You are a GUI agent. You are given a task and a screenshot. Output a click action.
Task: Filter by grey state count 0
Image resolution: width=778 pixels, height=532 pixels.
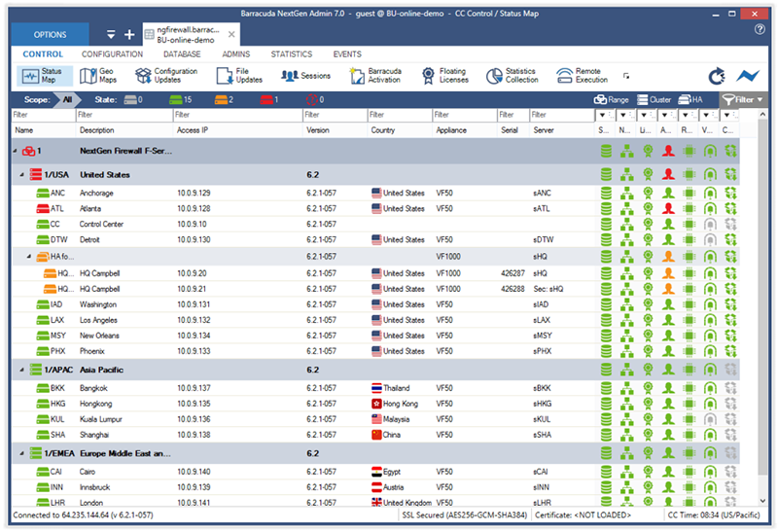133,100
